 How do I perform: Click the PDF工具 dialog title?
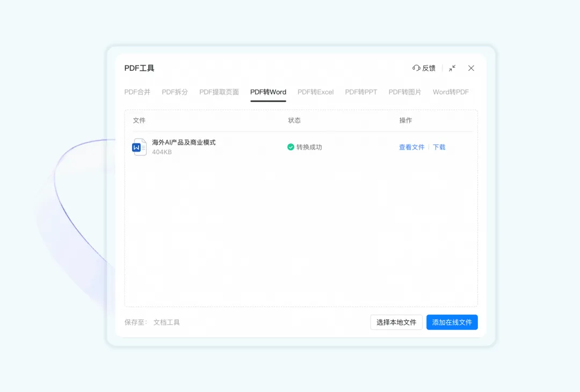[139, 68]
